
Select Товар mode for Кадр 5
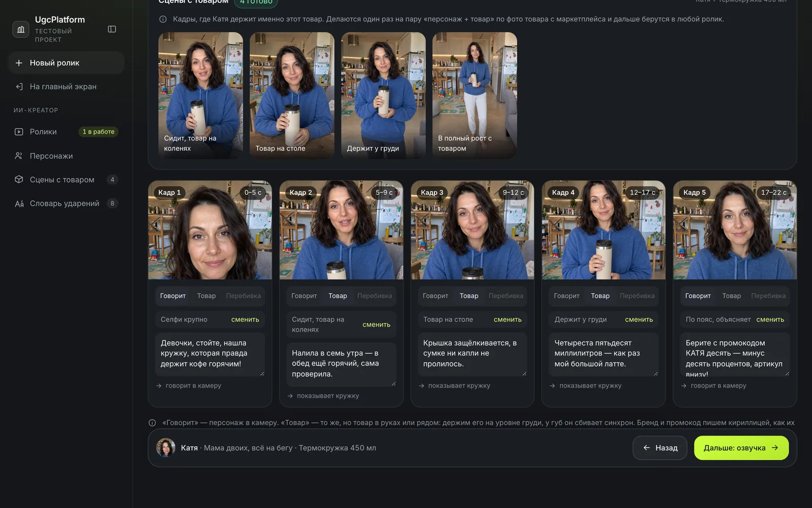click(x=731, y=296)
